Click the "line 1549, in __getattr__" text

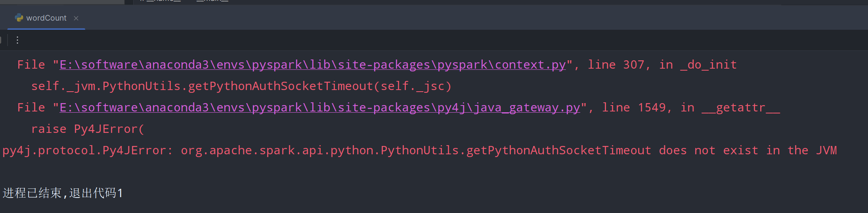tap(690, 107)
